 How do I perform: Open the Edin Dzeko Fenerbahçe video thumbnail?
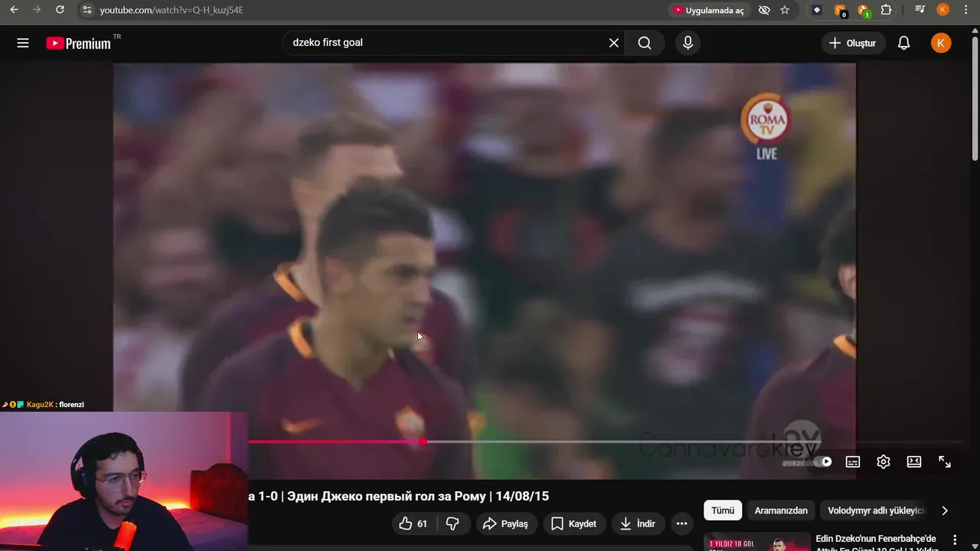[x=757, y=542]
